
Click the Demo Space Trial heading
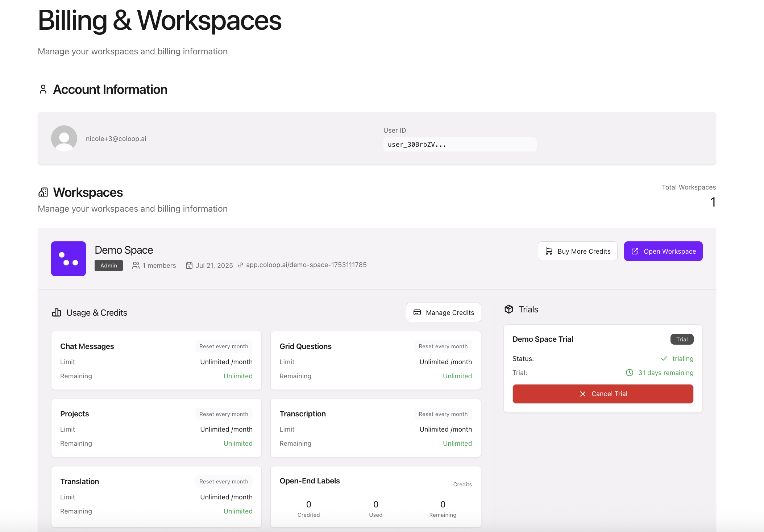(543, 339)
